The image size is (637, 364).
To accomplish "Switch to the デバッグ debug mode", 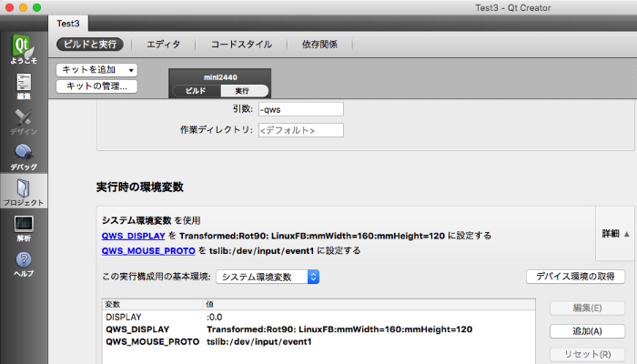I will tap(24, 157).
